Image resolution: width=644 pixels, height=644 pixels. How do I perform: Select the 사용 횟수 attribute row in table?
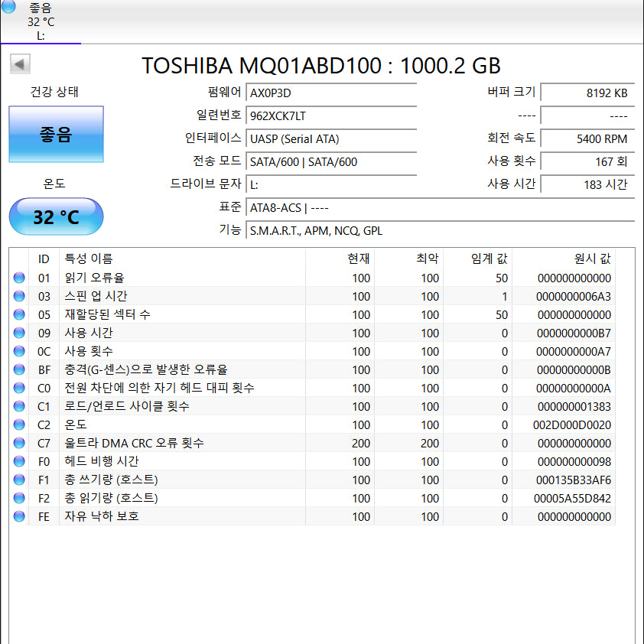[x=312, y=351]
